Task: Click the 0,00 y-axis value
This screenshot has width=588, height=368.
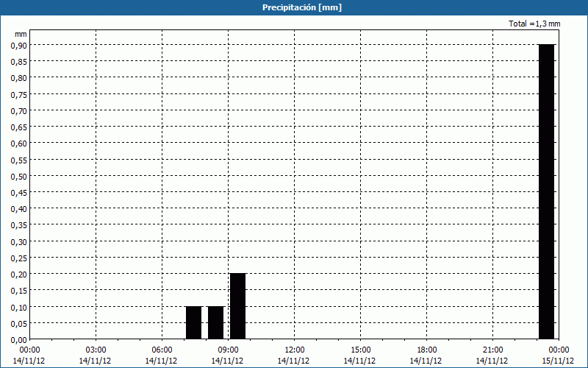Action: pyautogui.click(x=19, y=340)
